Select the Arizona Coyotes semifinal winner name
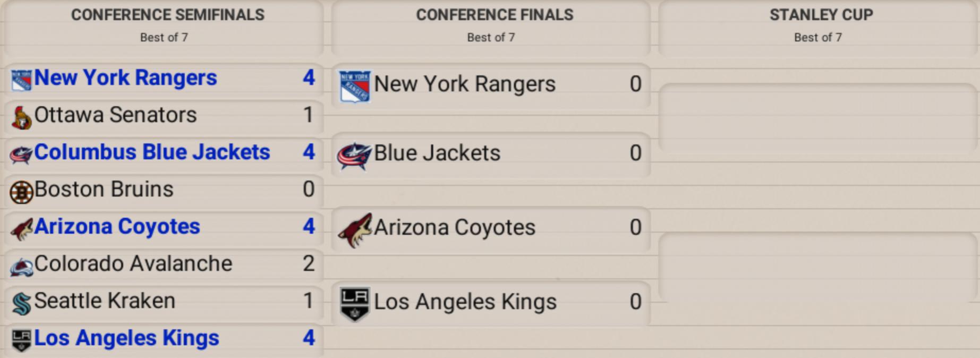Image resolution: width=980 pixels, height=358 pixels. [x=117, y=227]
